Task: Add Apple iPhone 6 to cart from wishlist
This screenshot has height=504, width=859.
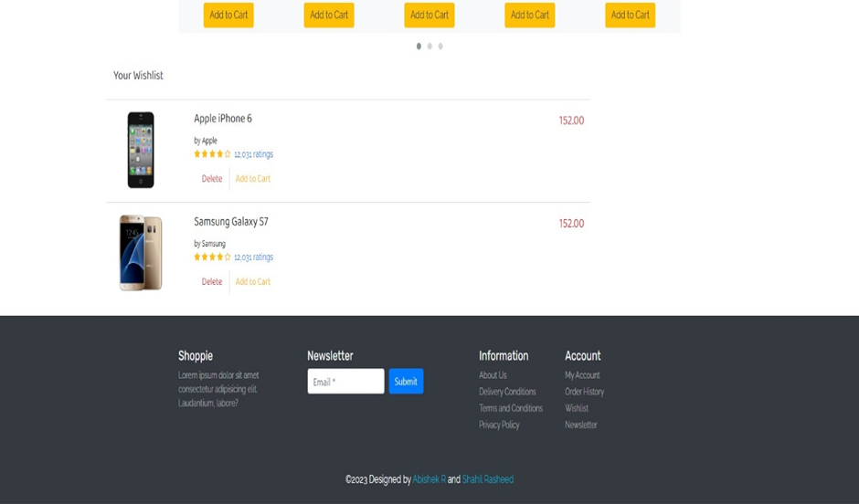Action: click(x=253, y=178)
